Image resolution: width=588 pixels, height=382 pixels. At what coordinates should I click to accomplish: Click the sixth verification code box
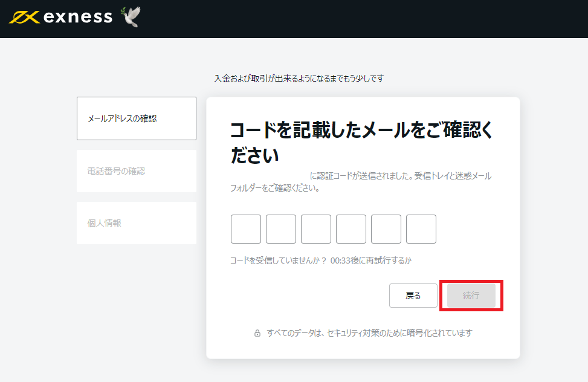coord(421,229)
